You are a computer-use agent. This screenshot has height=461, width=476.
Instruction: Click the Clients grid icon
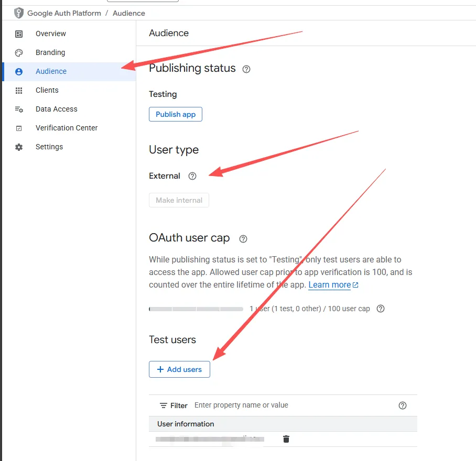tap(19, 91)
